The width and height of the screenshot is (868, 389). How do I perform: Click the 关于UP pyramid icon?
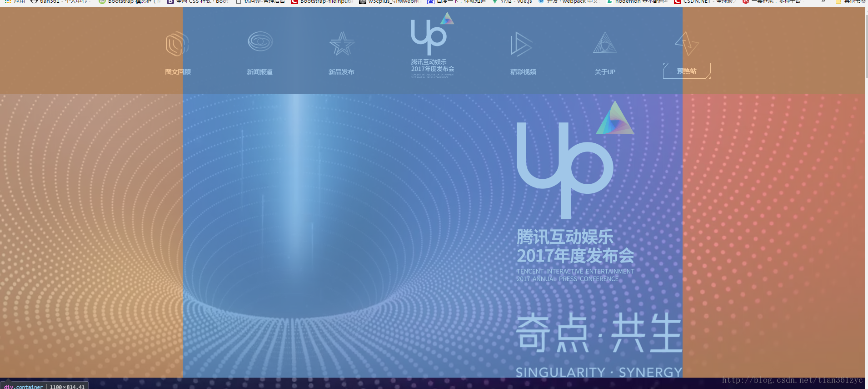605,43
